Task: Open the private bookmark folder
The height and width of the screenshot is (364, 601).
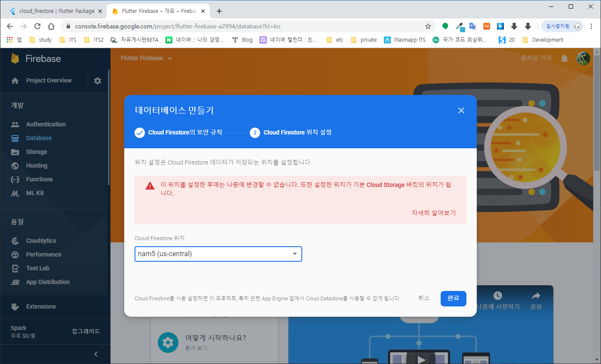Action: [364, 40]
